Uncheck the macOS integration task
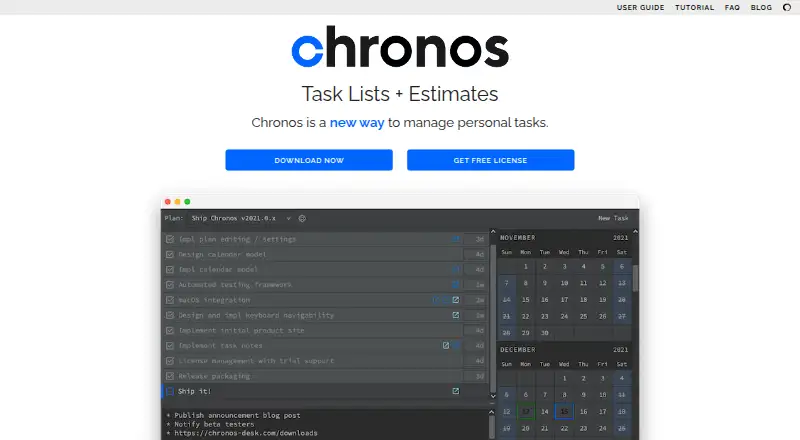The width and height of the screenshot is (800, 440). tap(170, 300)
